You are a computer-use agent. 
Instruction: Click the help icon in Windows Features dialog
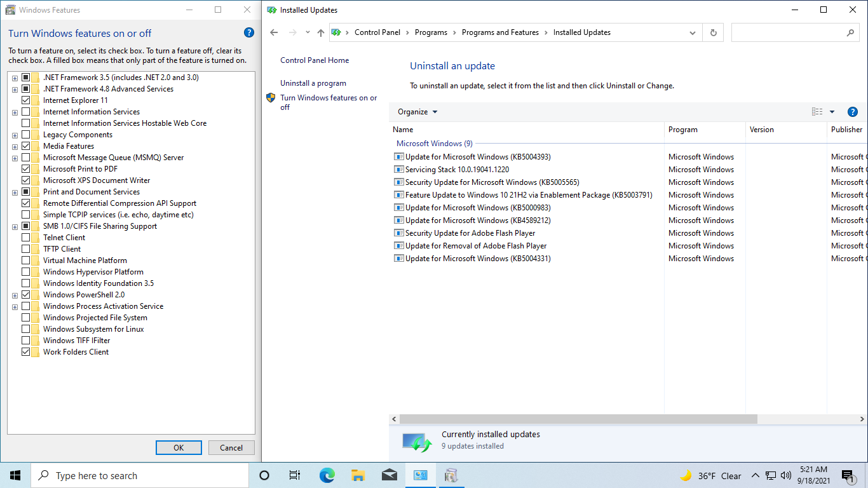point(249,33)
